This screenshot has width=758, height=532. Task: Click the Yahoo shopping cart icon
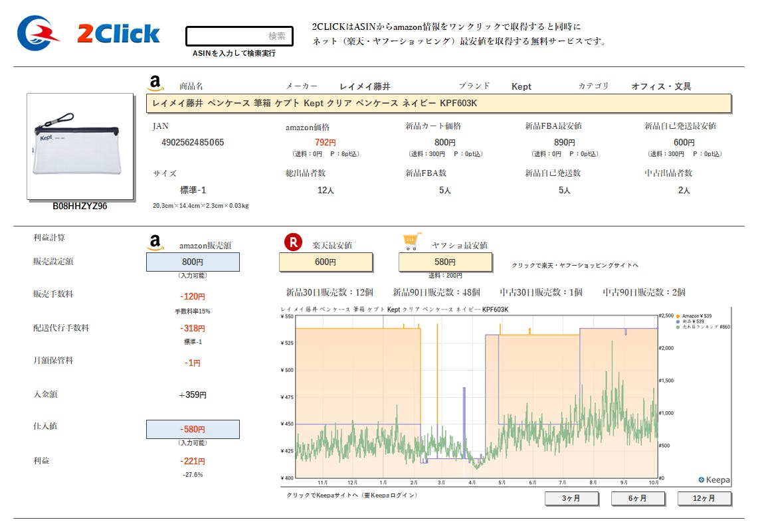[411, 242]
